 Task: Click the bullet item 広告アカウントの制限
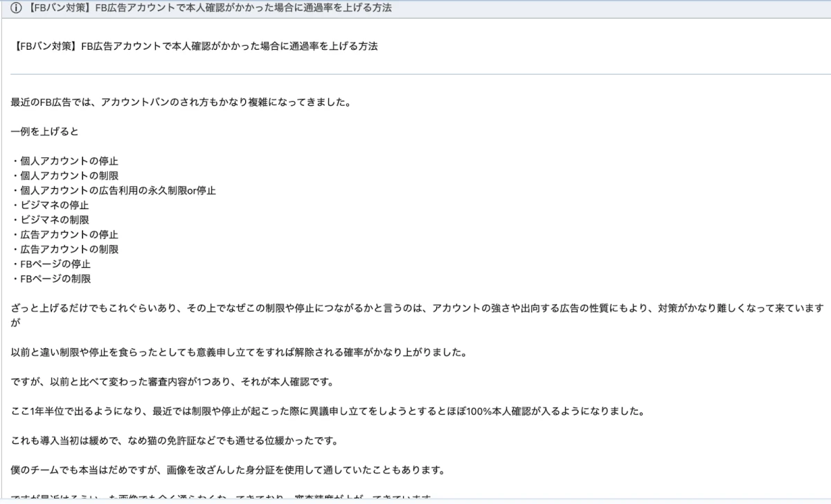pyautogui.click(x=65, y=249)
